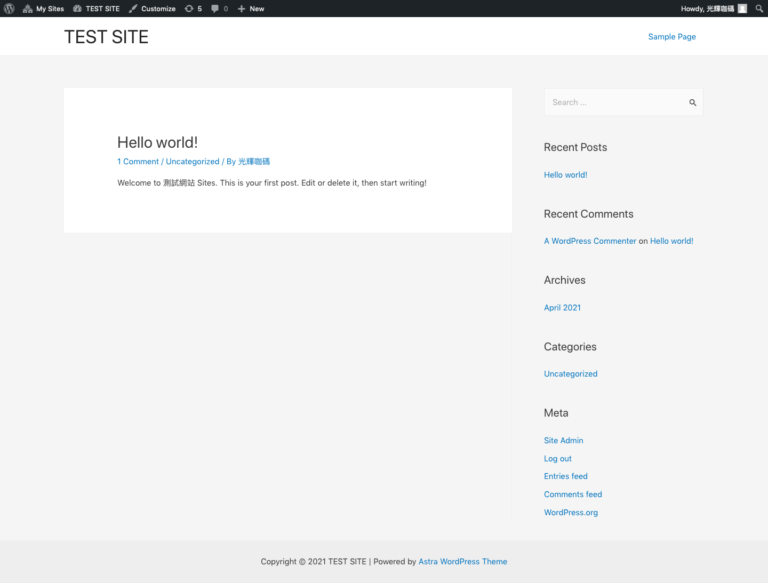Open April 2021 archive link

click(562, 307)
